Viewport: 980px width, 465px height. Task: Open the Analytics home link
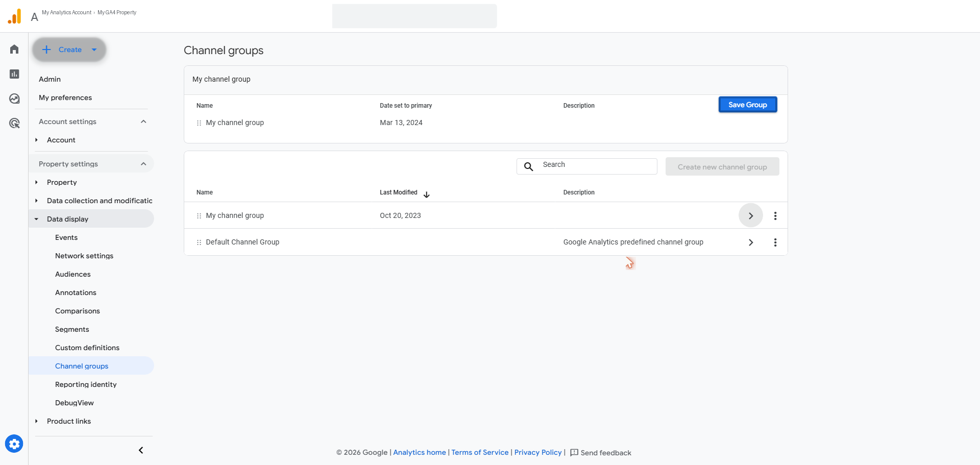(420, 452)
